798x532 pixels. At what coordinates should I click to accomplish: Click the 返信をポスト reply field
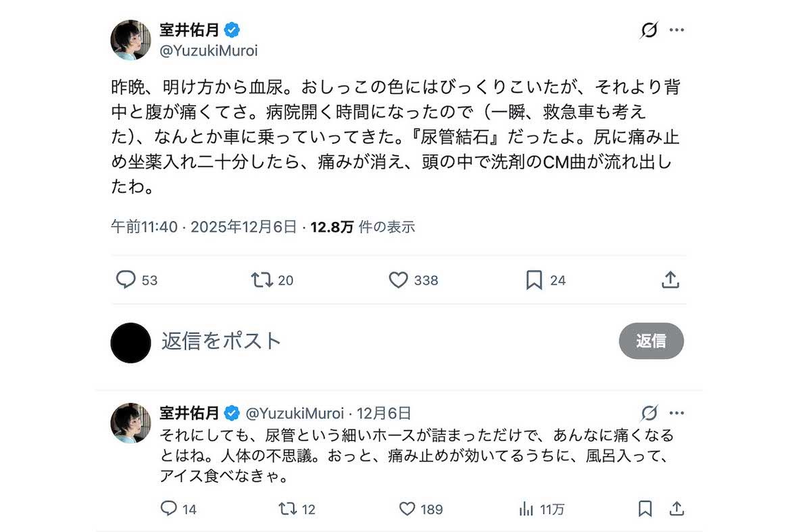pyautogui.click(x=221, y=341)
